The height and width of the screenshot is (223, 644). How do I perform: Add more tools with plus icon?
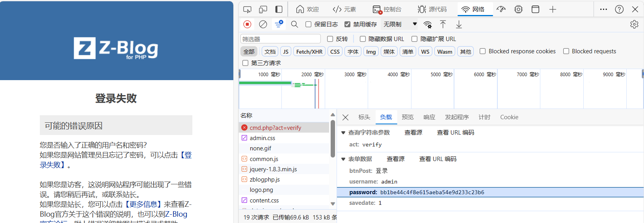(553, 9)
